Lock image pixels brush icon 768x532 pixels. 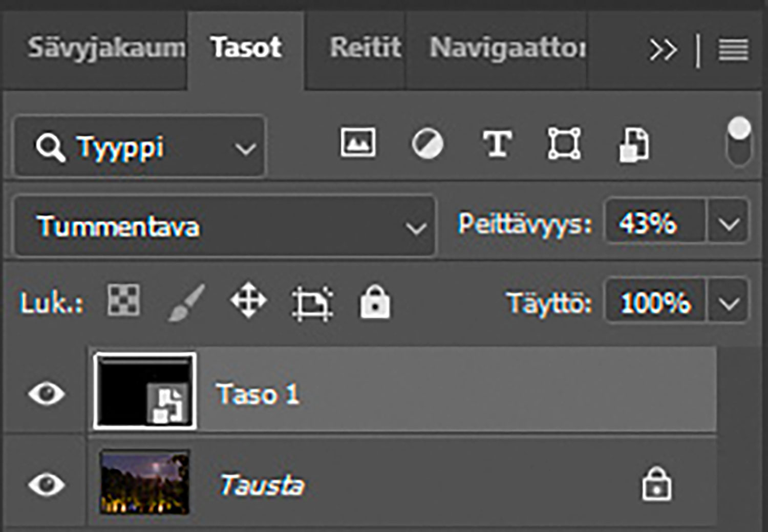coord(186,302)
